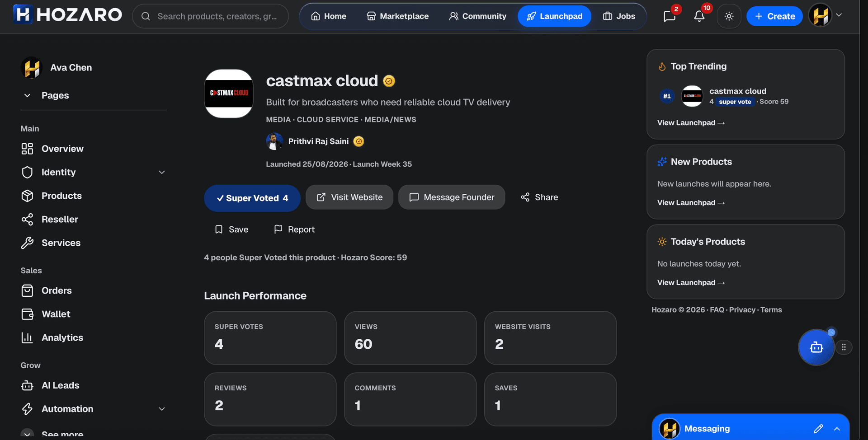Compose new message pencil icon in Messaging
The height and width of the screenshot is (440, 868).
[x=818, y=429]
